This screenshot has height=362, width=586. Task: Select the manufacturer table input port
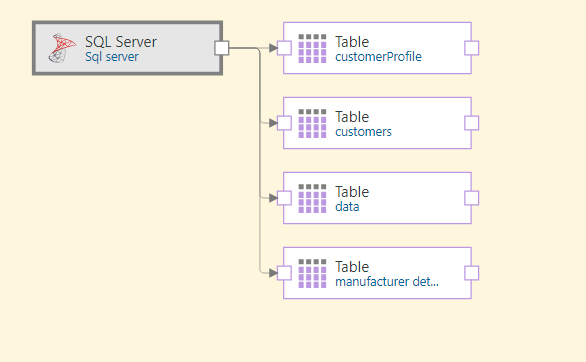coord(284,273)
